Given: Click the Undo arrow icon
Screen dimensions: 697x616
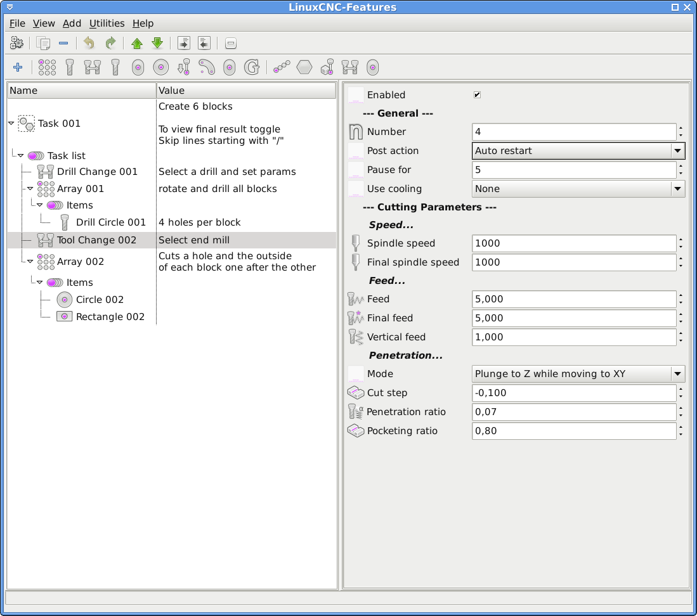Looking at the screenshot, I should point(89,43).
